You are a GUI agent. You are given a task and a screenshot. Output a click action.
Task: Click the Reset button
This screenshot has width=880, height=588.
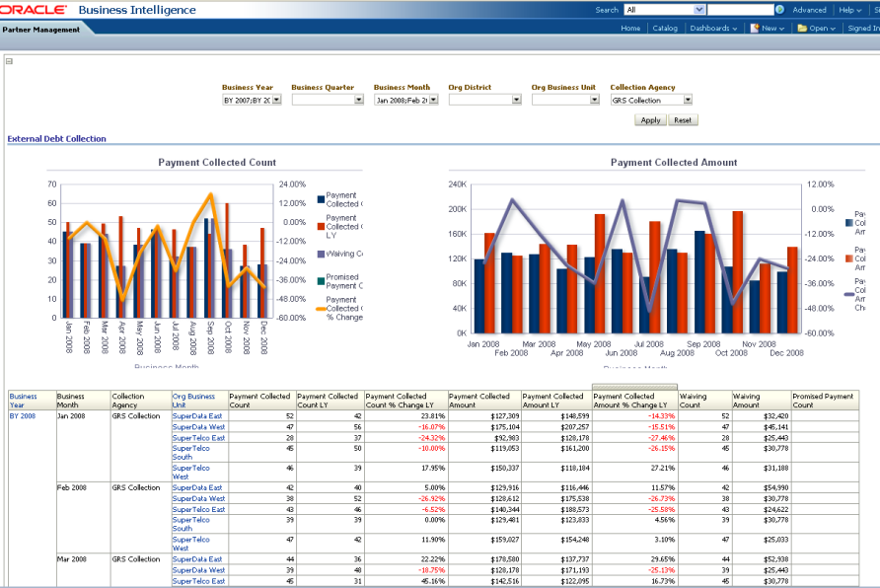[x=683, y=120]
